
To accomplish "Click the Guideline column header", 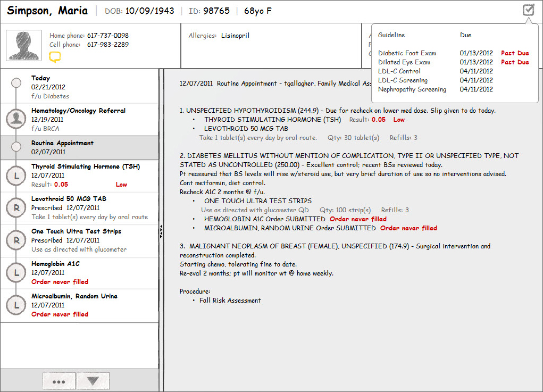I will click(391, 35).
